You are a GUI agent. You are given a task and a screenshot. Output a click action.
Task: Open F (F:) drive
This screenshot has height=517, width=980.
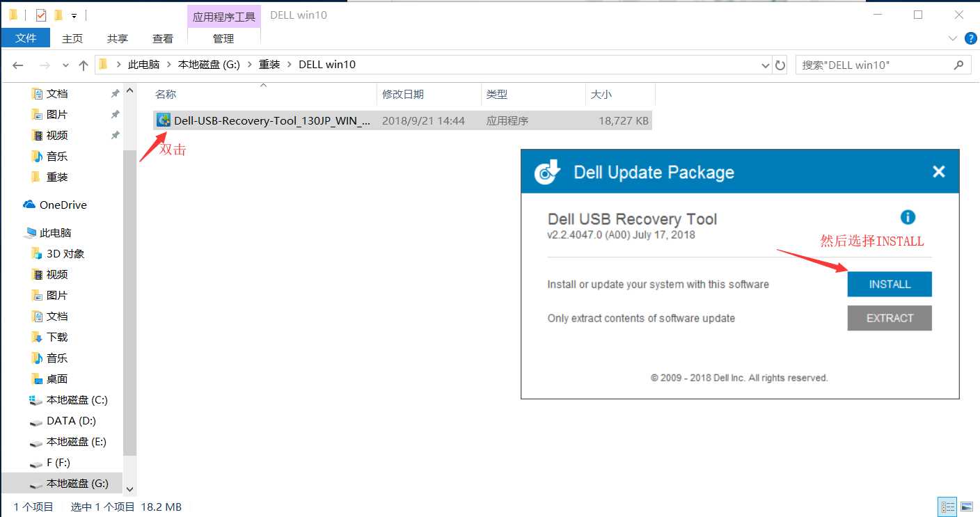(58, 462)
